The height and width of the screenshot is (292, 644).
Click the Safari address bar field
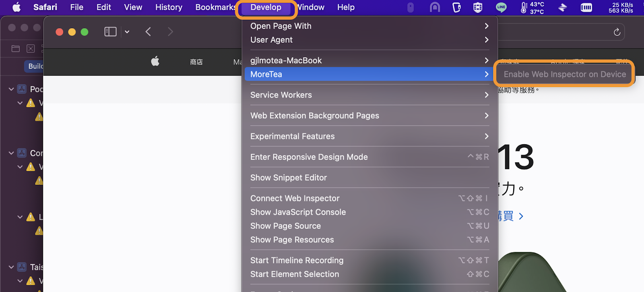tap(561, 32)
